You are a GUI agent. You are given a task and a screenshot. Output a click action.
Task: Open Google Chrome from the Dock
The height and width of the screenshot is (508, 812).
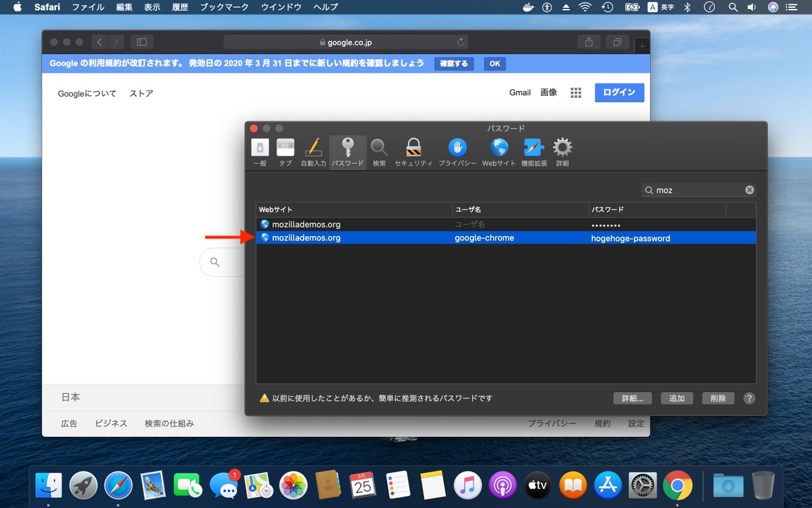pyautogui.click(x=677, y=485)
